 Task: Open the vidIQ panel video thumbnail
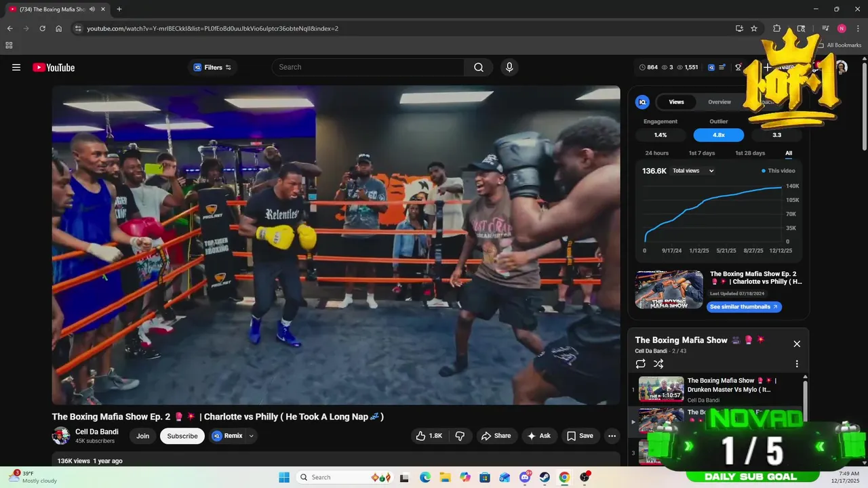point(669,289)
